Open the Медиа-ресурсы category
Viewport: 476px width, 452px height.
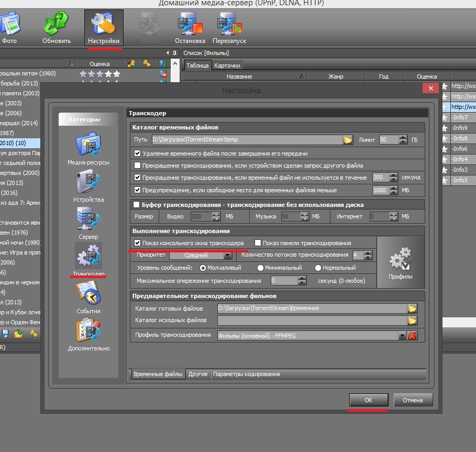[x=88, y=146]
